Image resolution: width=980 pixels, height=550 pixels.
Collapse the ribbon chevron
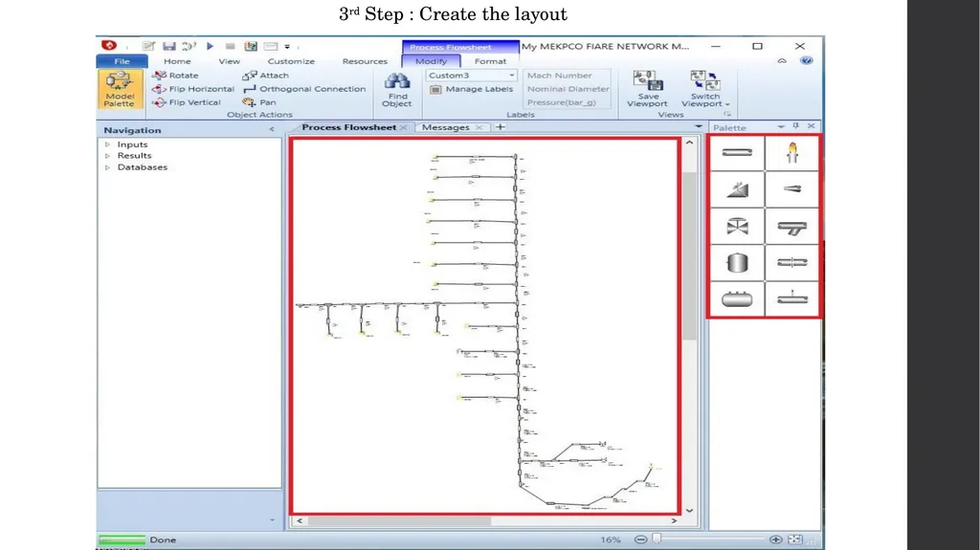pos(782,60)
